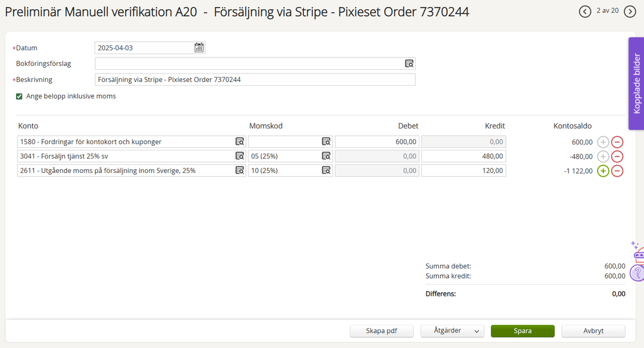Add row after 2611 Utgående moms
The image size is (644, 348).
pos(603,171)
